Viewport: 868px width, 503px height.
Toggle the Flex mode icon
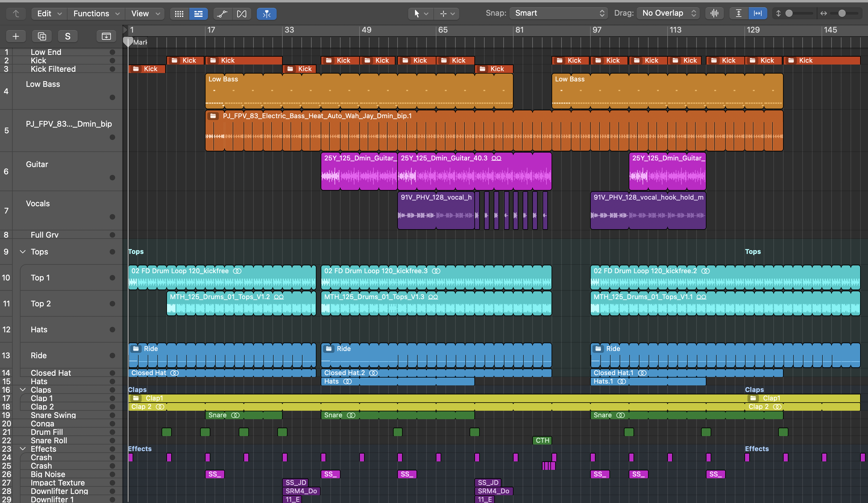[241, 14]
